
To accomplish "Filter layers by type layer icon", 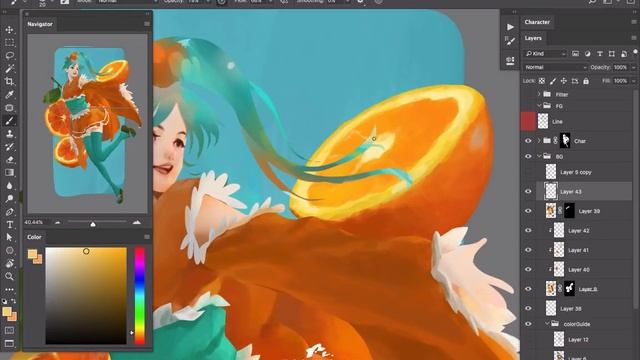I will 600,53.
